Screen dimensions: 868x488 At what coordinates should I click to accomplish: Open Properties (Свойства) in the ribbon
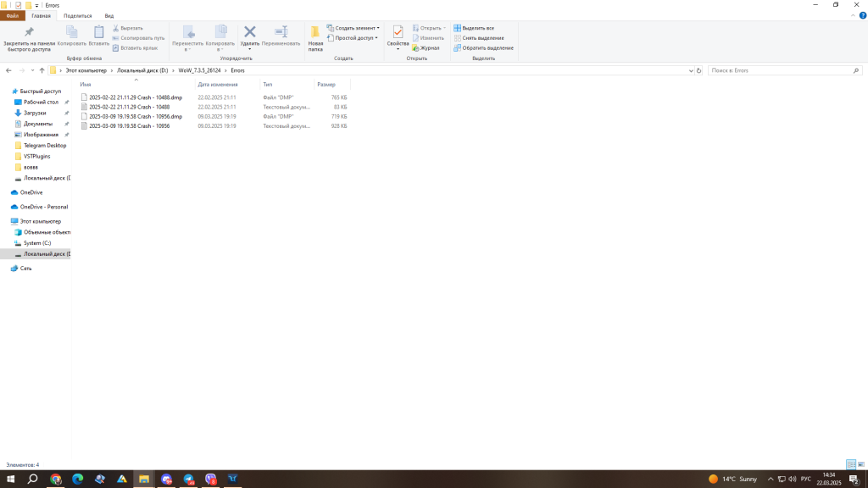(398, 34)
